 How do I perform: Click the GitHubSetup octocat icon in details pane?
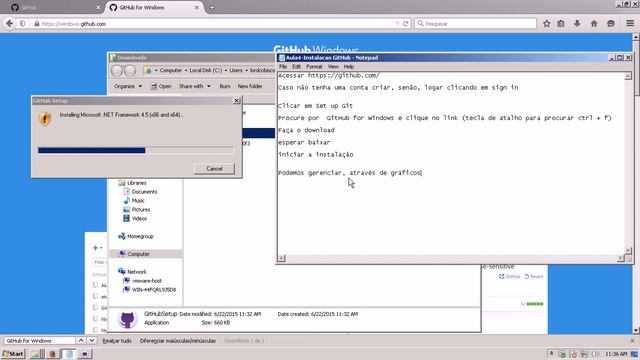coord(127,319)
